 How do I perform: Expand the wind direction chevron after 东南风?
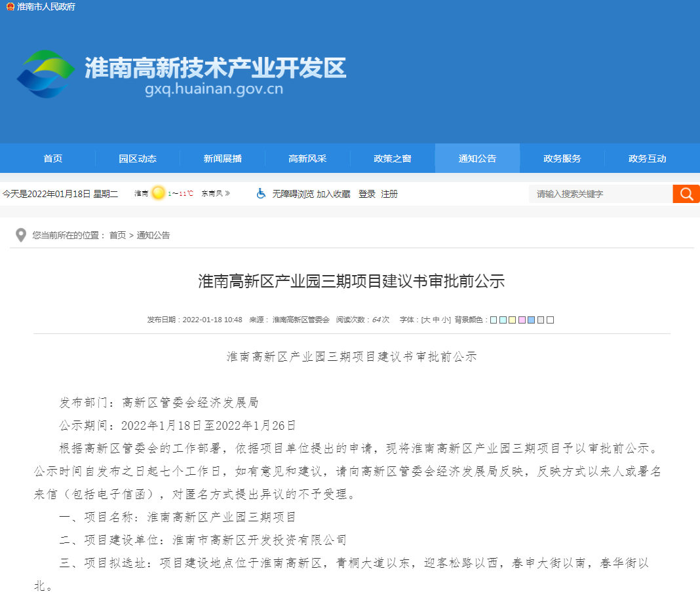[x=226, y=193]
